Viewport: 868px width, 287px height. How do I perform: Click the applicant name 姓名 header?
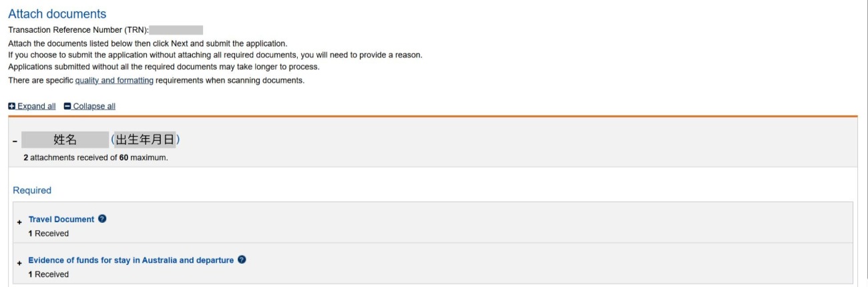coord(65,140)
